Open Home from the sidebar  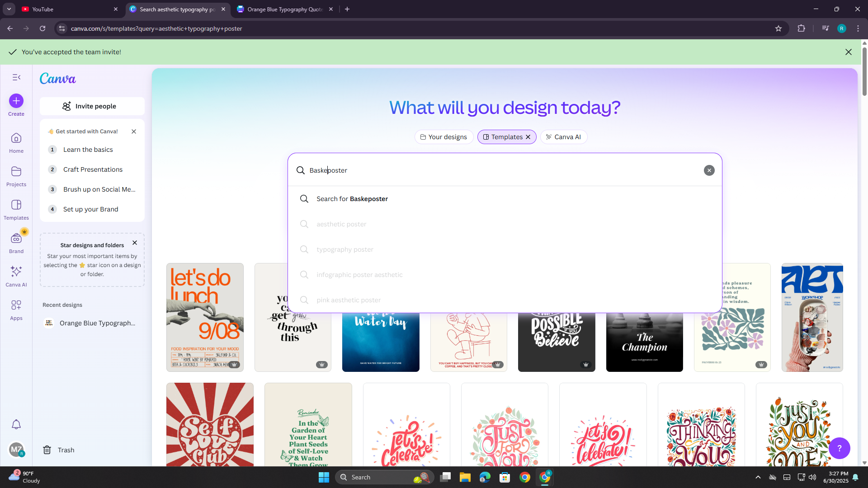pos(16,143)
